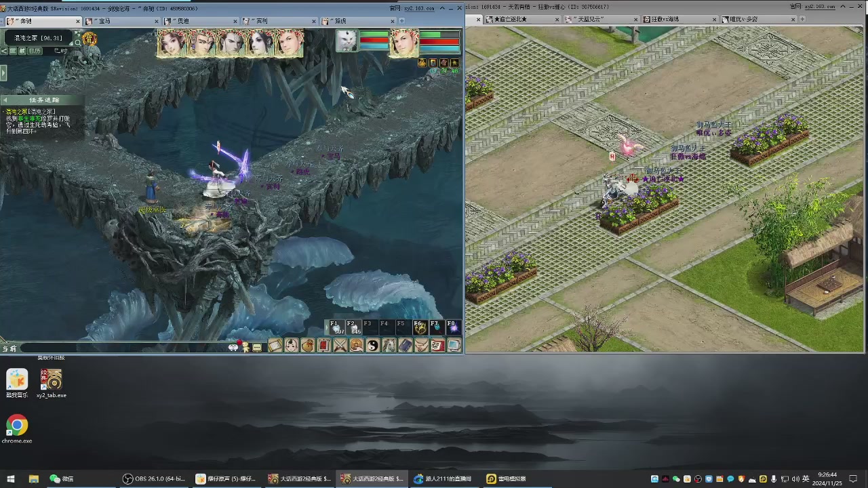Open the character face icon in toolbar

click(292, 346)
